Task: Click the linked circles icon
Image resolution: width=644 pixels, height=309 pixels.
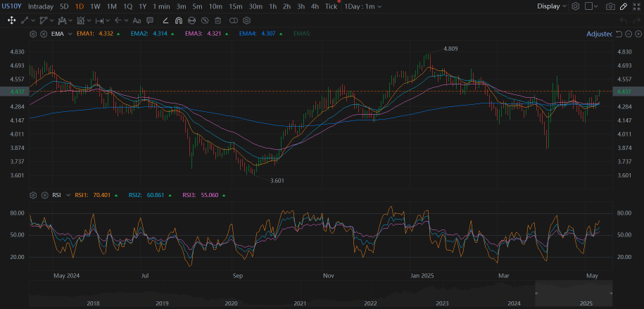Action: coord(233,20)
